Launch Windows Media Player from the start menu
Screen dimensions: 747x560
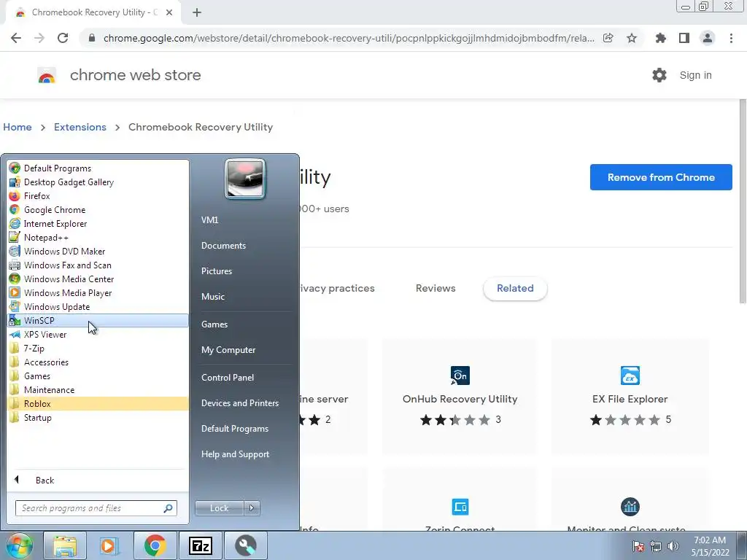(x=98, y=292)
